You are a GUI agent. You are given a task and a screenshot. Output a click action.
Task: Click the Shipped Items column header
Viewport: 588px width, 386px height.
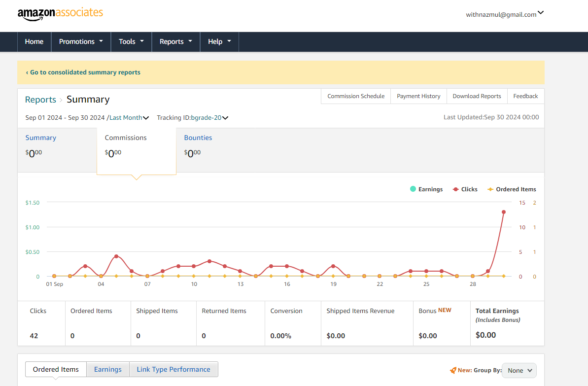pyautogui.click(x=157, y=311)
